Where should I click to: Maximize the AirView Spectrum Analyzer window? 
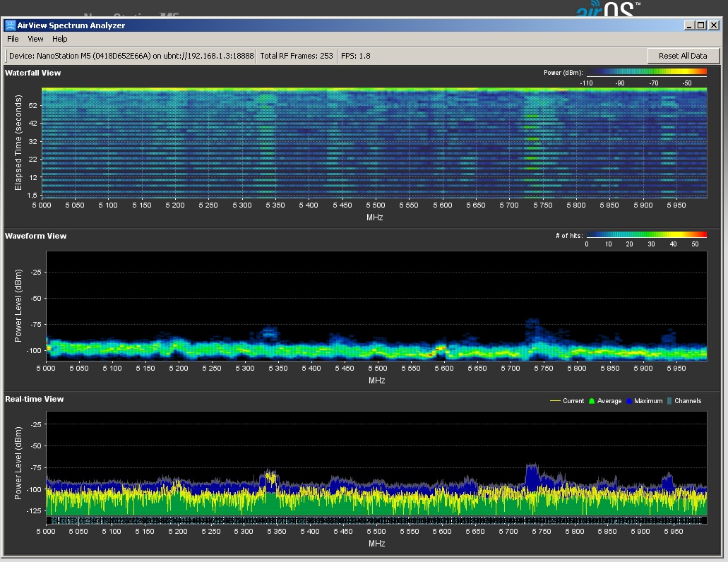coord(700,25)
